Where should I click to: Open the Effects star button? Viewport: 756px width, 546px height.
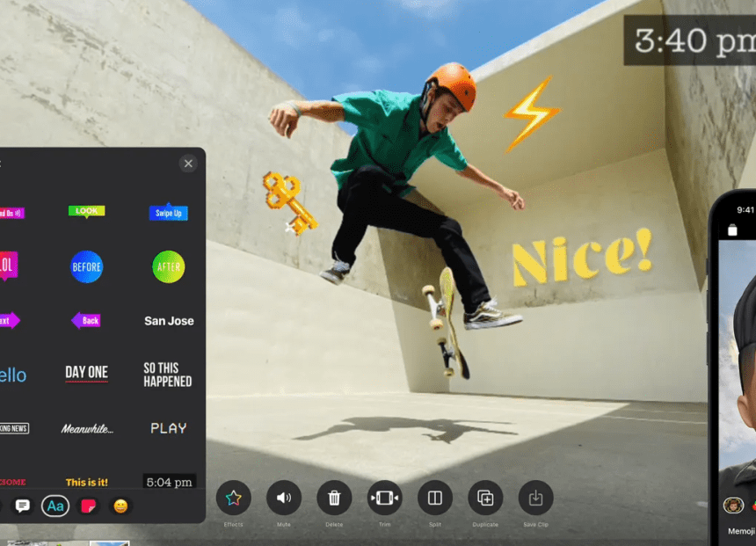pos(233,498)
